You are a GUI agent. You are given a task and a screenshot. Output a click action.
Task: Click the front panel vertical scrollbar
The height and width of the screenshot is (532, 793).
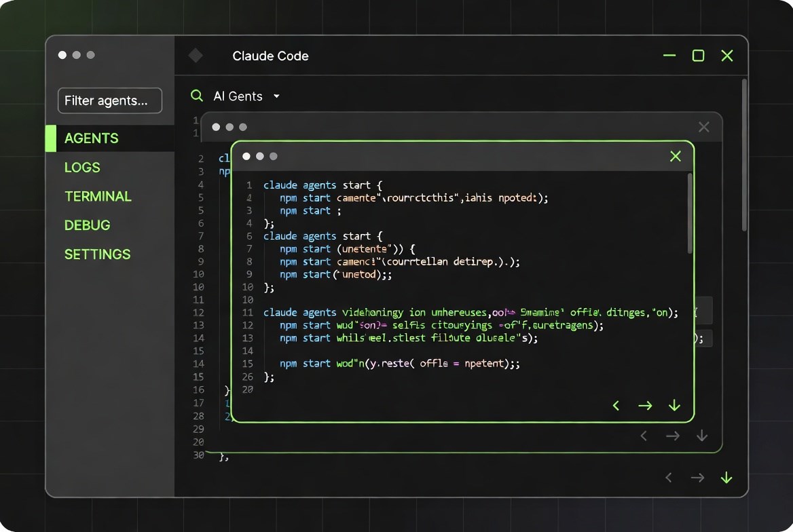690,213
